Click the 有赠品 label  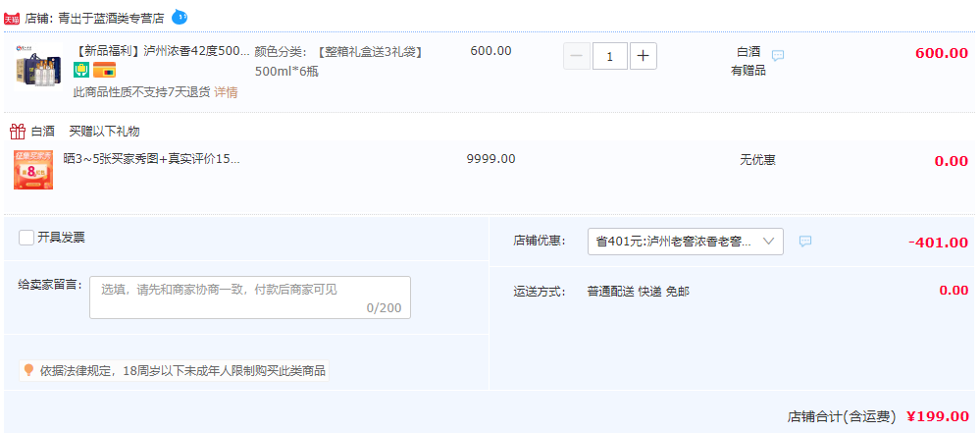748,71
